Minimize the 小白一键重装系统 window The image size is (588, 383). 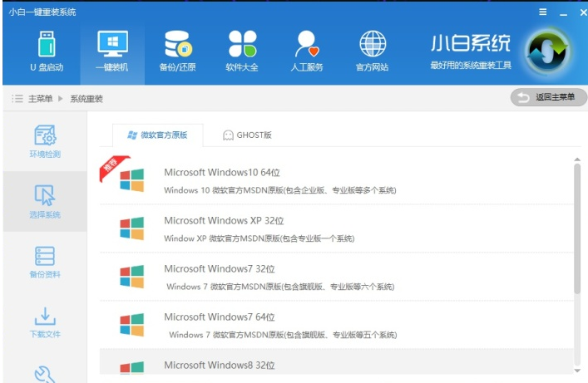tap(563, 14)
